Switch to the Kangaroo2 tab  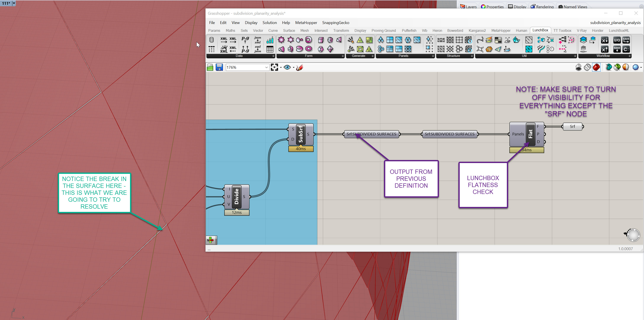pyautogui.click(x=477, y=30)
